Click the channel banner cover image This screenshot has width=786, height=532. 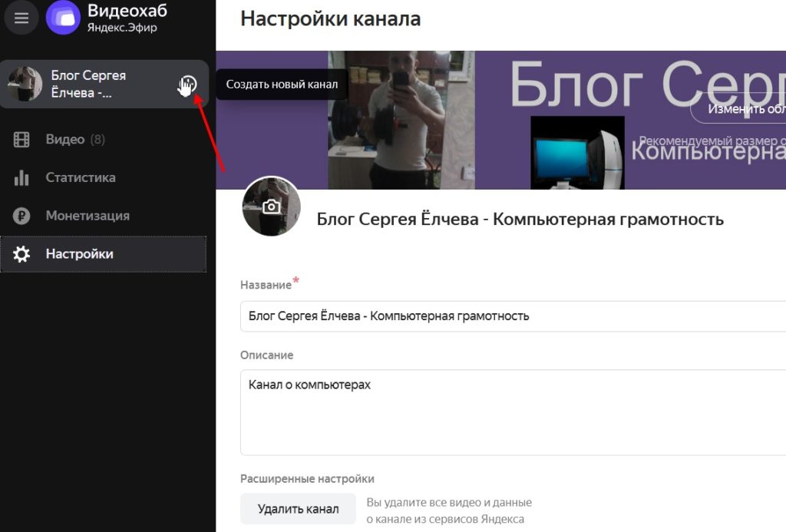coord(500,120)
